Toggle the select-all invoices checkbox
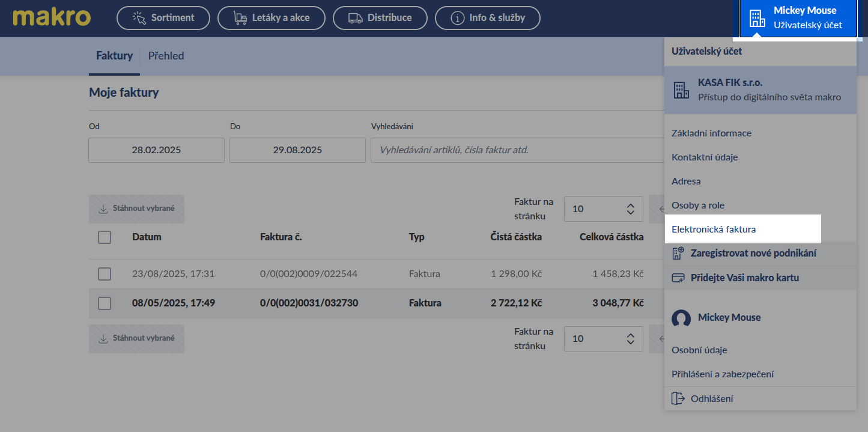The height and width of the screenshot is (432, 868). coord(105,237)
